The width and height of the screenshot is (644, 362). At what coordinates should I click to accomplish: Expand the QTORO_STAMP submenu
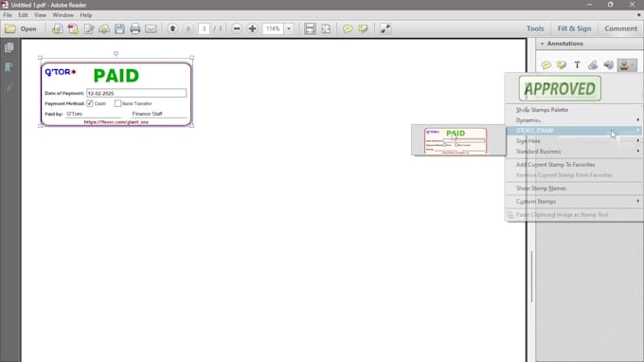[x=575, y=131]
